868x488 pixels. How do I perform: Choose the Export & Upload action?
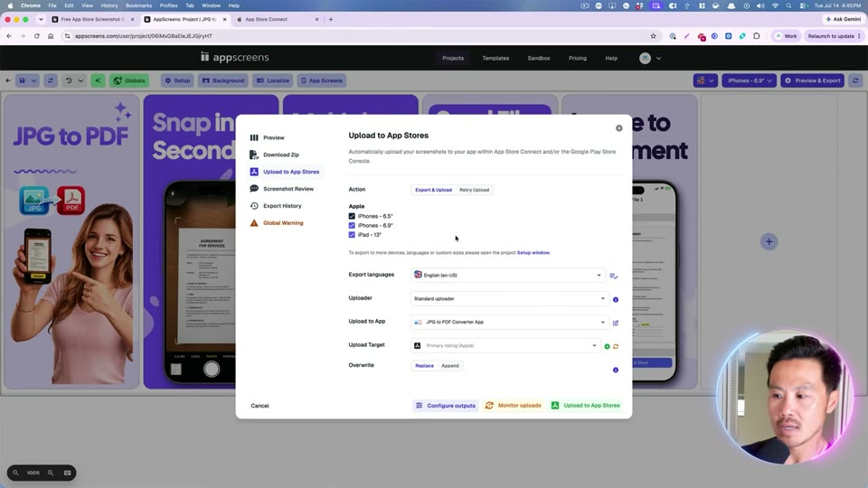click(x=433, y=190)
